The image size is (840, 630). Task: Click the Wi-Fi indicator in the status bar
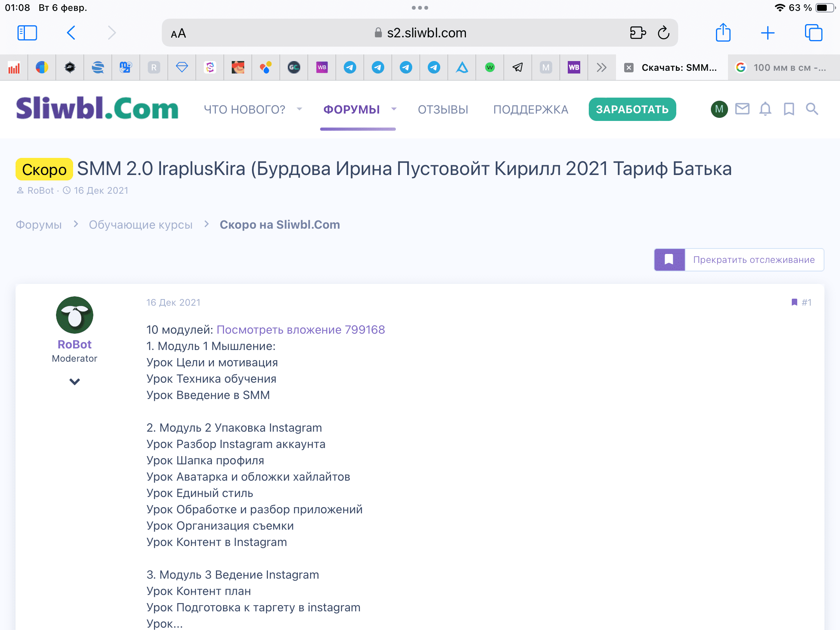click(x=780, y=8)
